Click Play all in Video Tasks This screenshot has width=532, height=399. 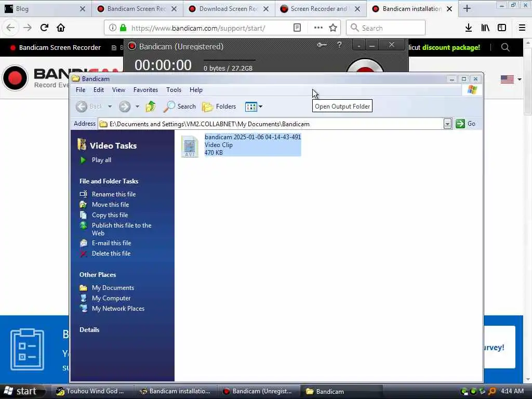tap(101, 160)
